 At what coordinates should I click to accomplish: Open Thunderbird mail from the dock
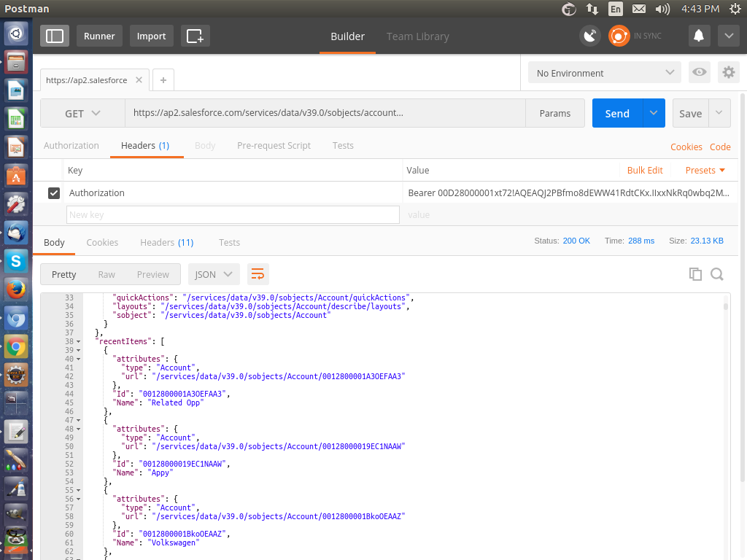tap(16, 233)
